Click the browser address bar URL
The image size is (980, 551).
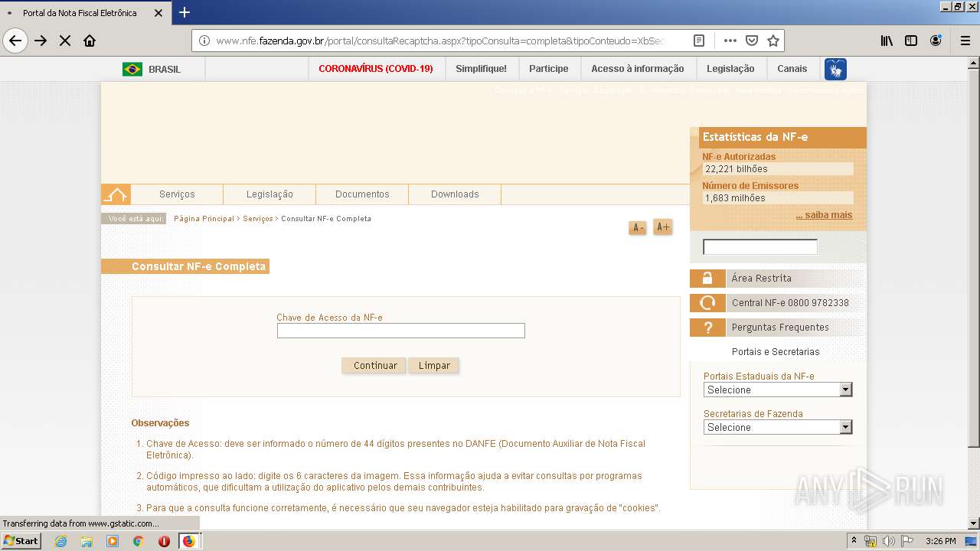[x=440, y=41]
